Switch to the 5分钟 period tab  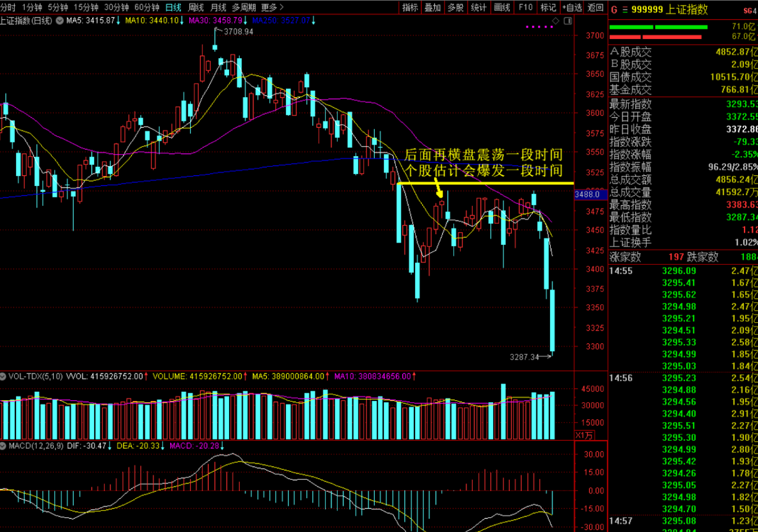[58, 8]
